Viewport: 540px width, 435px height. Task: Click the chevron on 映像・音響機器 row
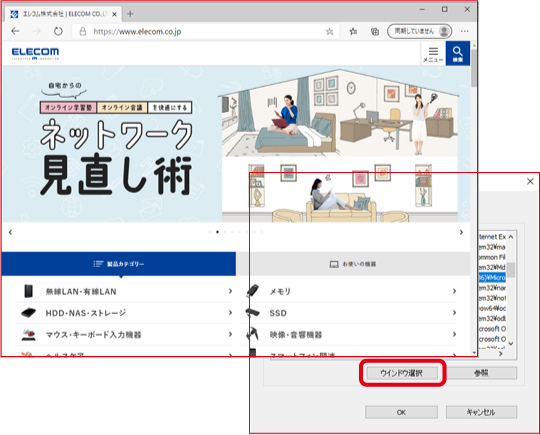coord(455,334)
